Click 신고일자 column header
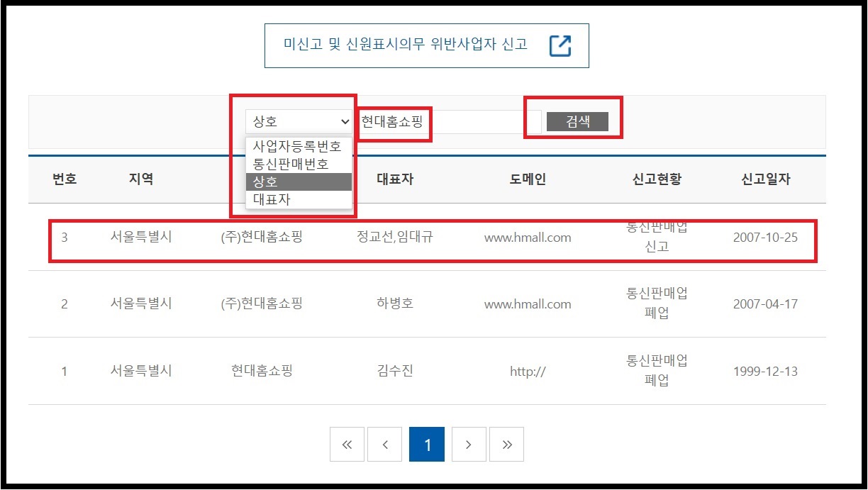Viewport: 868px width, 490px height. click(765, 179)
